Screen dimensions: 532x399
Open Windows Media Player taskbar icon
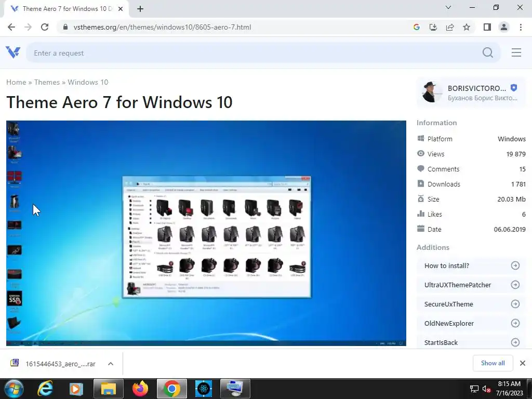tap(76, 389)
